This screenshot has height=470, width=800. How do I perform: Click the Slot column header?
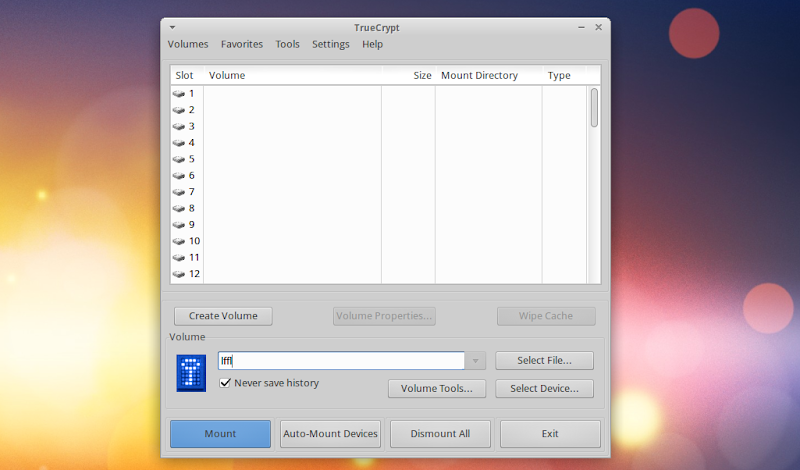pyautogui.click(x=187, y=76)
